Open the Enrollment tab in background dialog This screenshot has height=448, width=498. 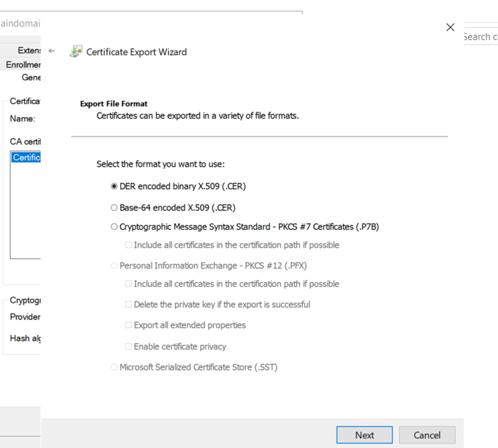click(23, 65)
